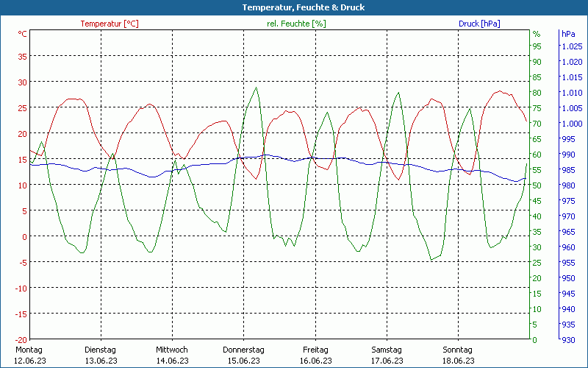Click the green humidity peak on Donnerstag
This screenshot has height=368, width=588.
[x=257, y=88]
